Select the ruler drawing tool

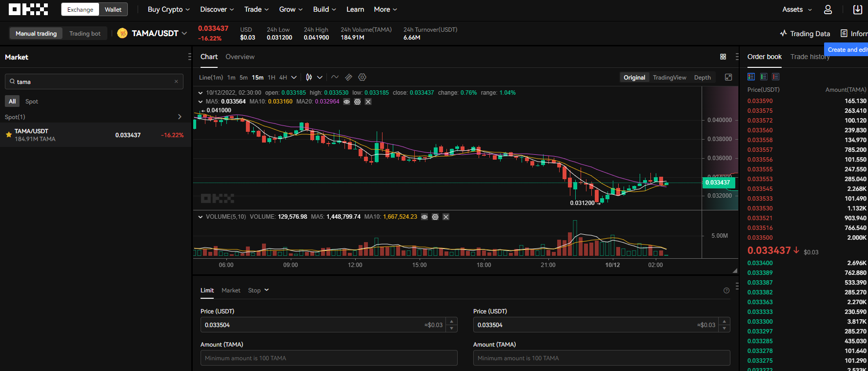coord(348,77)
